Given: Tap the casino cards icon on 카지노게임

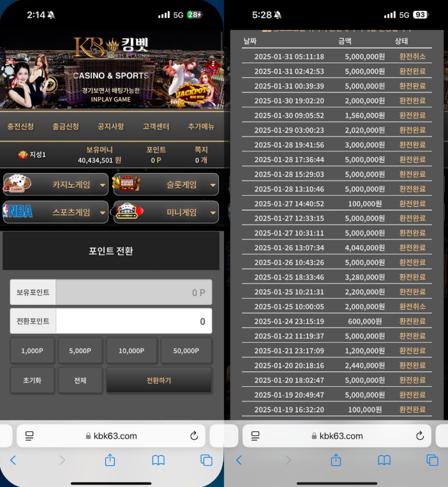Looking at the screenshot, I should [x=17, y=183].
